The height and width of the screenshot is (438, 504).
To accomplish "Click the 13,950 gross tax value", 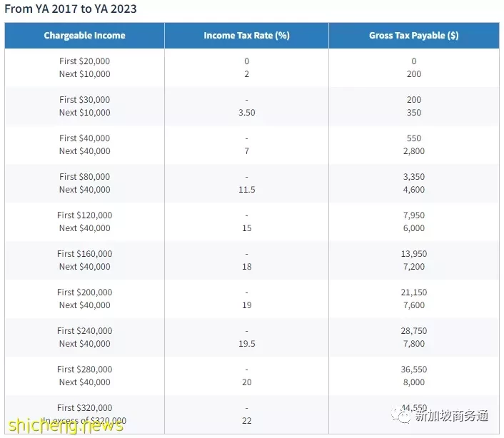I will coord(413,254).
